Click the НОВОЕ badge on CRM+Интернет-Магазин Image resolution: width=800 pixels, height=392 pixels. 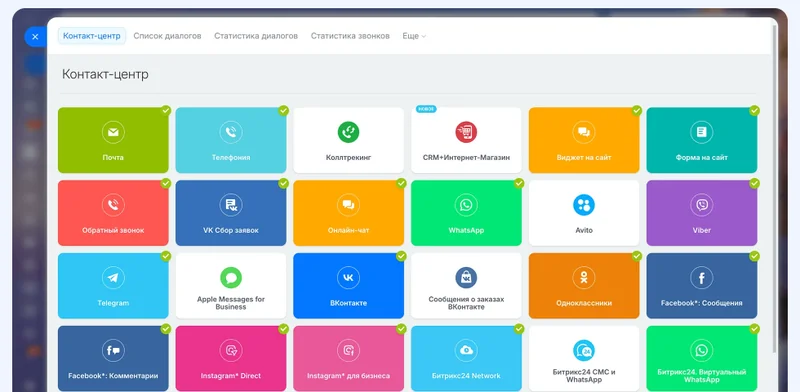pos(426,109)
